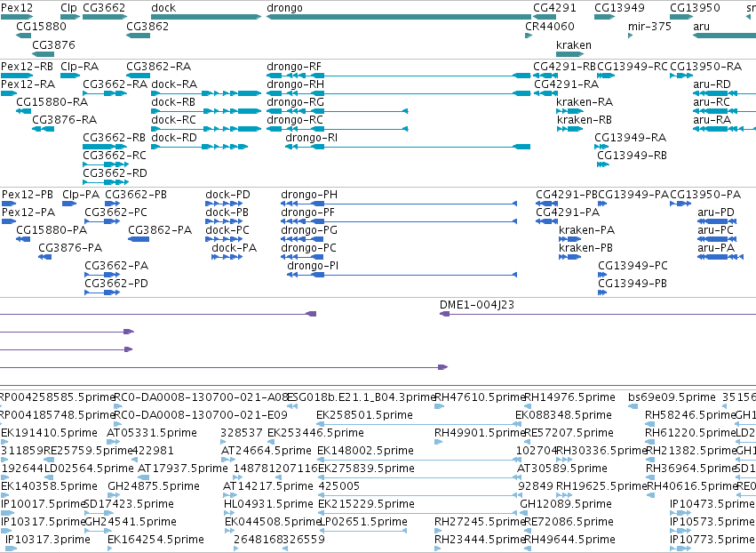Click the CR44060 gene label

[x=550, y=27]
